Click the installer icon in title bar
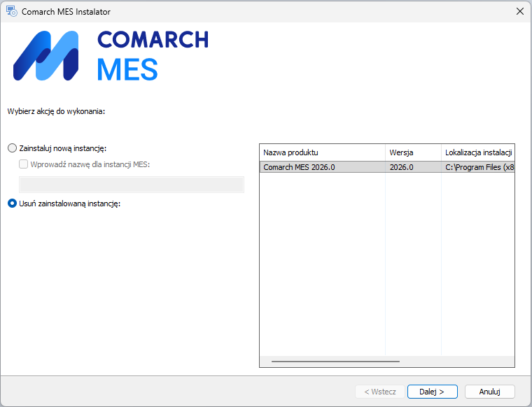 tap(11, 11)
